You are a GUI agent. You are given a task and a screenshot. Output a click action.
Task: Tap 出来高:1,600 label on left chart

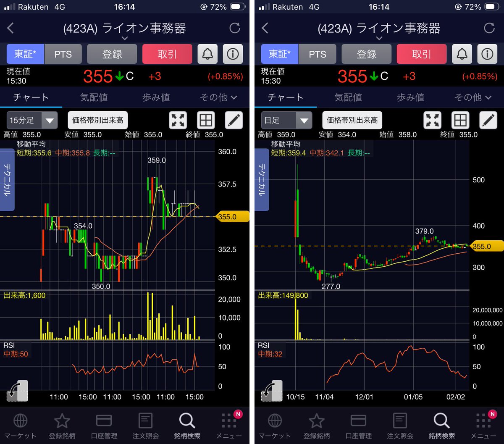click(25, 295)
